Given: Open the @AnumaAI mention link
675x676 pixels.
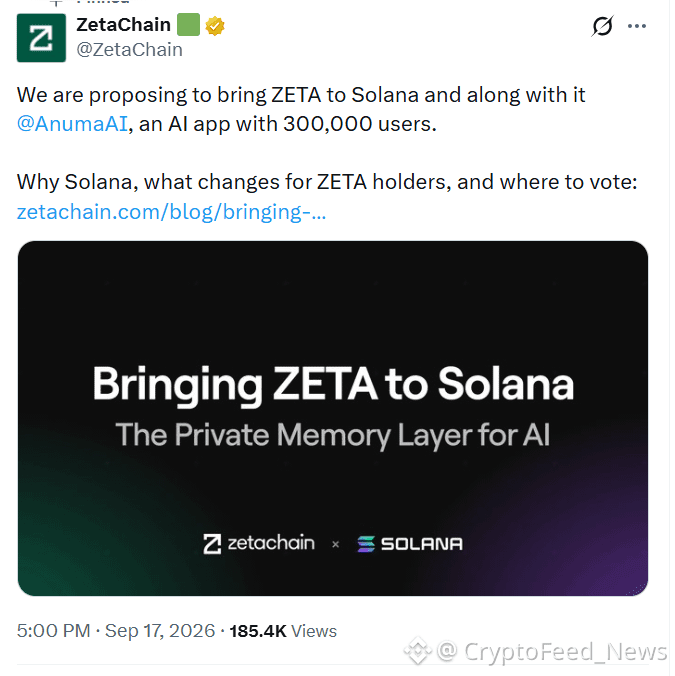Looking at the screenshot, I should (x=72, y=124).
